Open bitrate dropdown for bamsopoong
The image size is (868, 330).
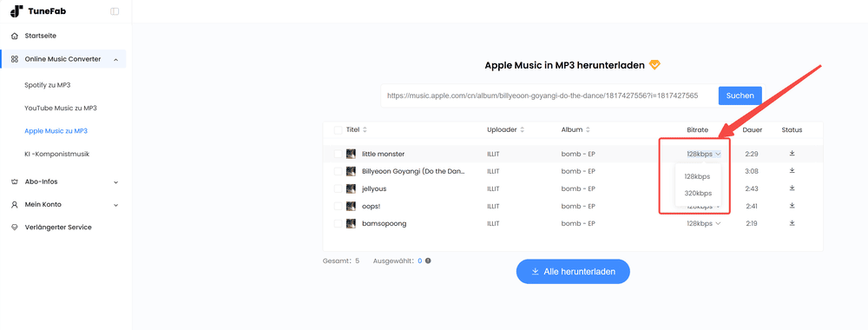[704, 224]
